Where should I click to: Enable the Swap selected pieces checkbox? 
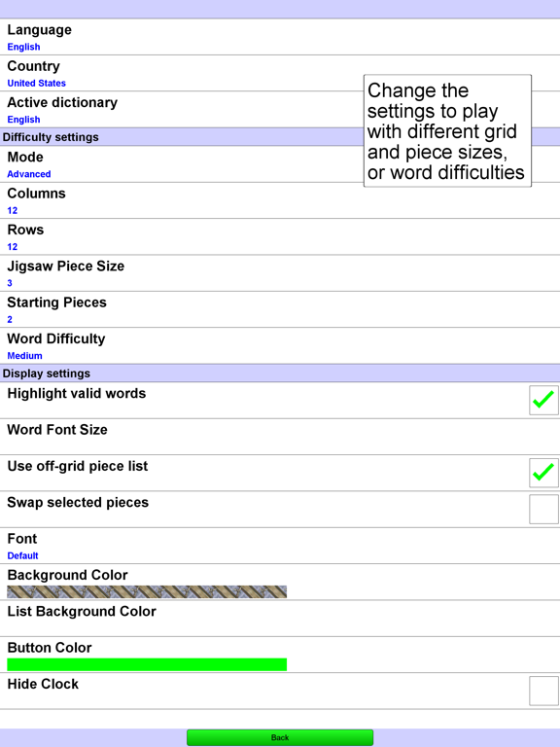(543, 509)
